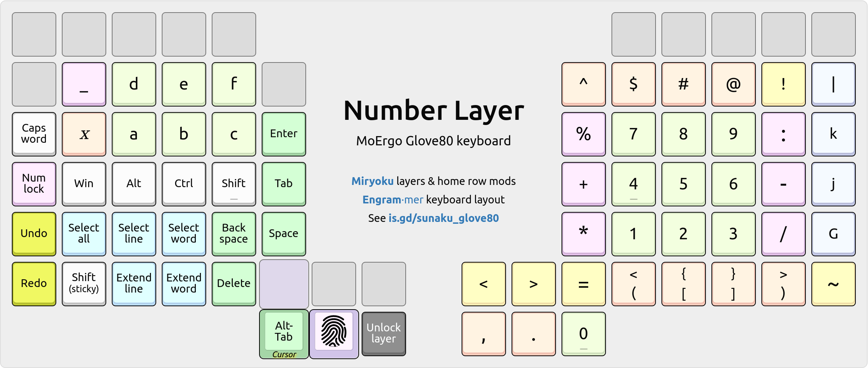Viewport: 868px width, 368px height.
Task: Click the number 4 key
Action: tap(634, 184)
